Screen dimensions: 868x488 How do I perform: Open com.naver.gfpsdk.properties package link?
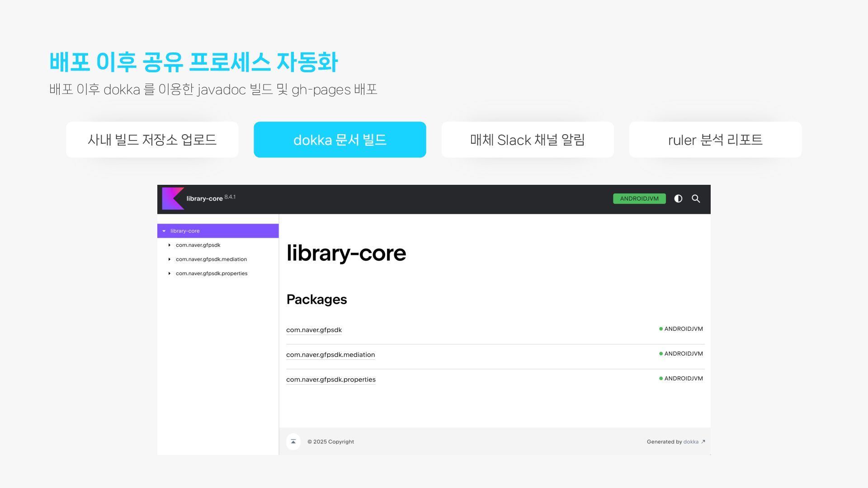click(x=330, y=380)
